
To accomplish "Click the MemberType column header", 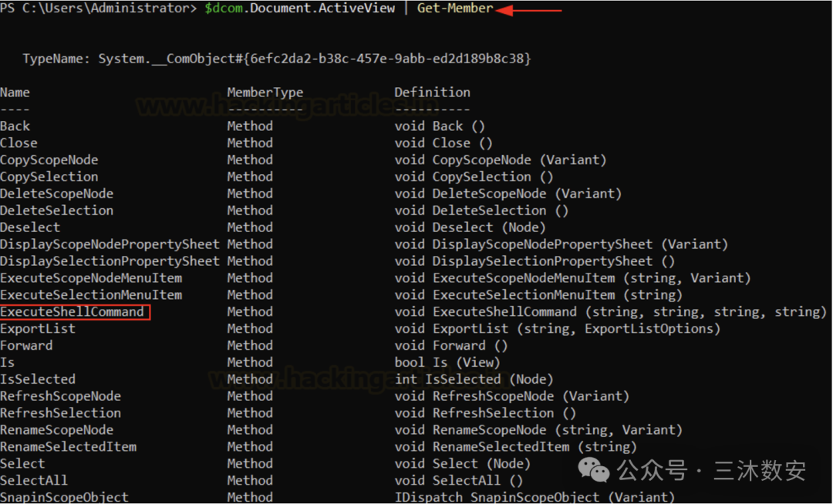I will [x=265, y=92].
